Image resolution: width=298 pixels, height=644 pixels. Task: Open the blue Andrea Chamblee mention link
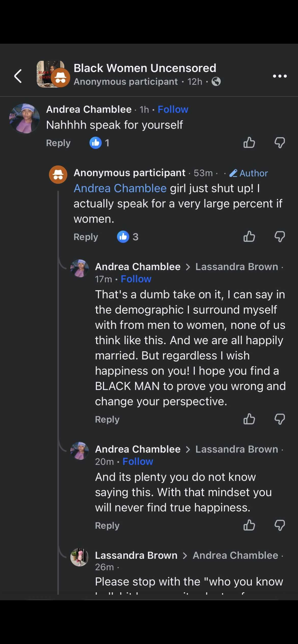click(x=120, y=188)
